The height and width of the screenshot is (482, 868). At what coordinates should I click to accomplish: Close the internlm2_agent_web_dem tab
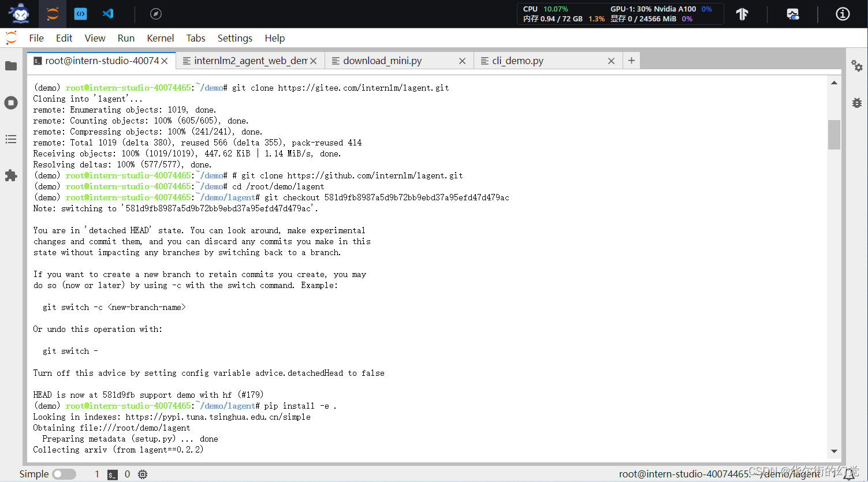(x=314, y=61)
